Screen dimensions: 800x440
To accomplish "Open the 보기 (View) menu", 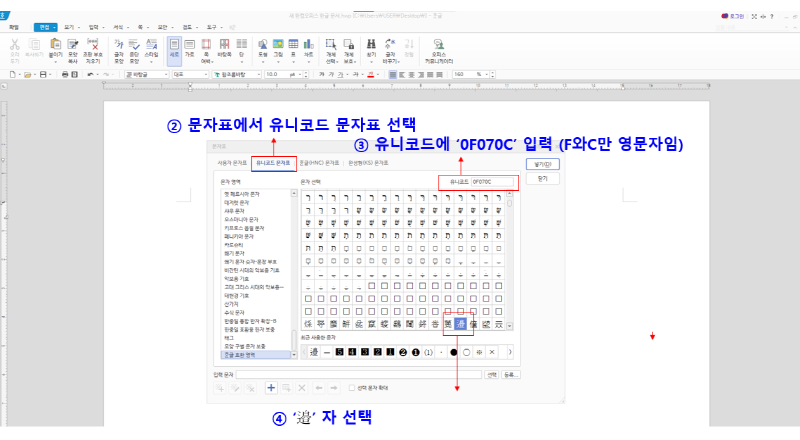I will 69,27.
